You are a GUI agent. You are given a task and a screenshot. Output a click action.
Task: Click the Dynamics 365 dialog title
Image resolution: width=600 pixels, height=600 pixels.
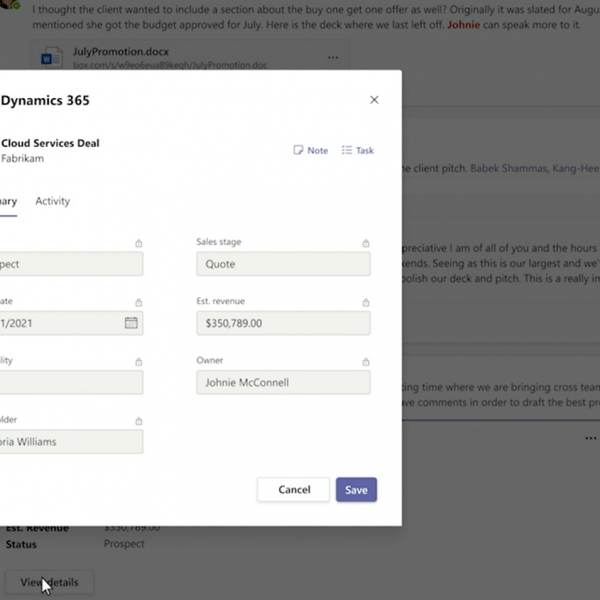[45, 100]
